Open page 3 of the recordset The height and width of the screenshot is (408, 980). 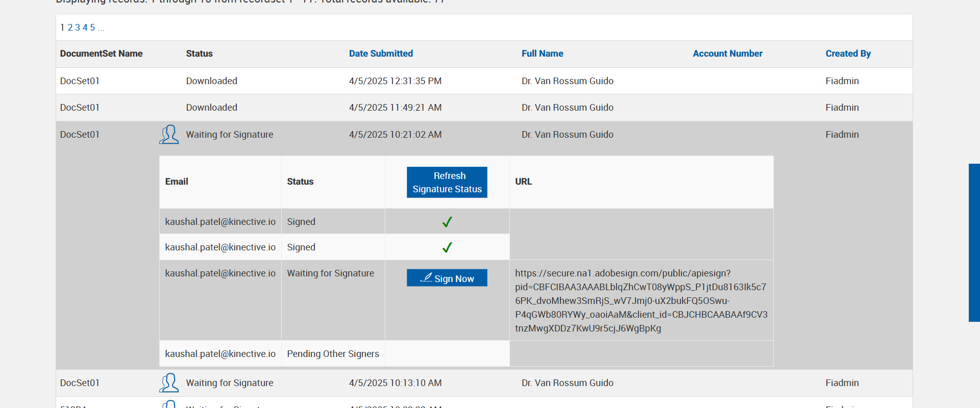pyautogui.click(x=78, y=28)
